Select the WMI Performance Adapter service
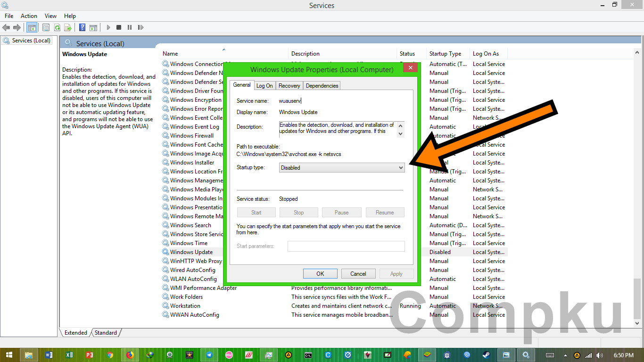Screen dimensions: 644x362 [334, 288]
